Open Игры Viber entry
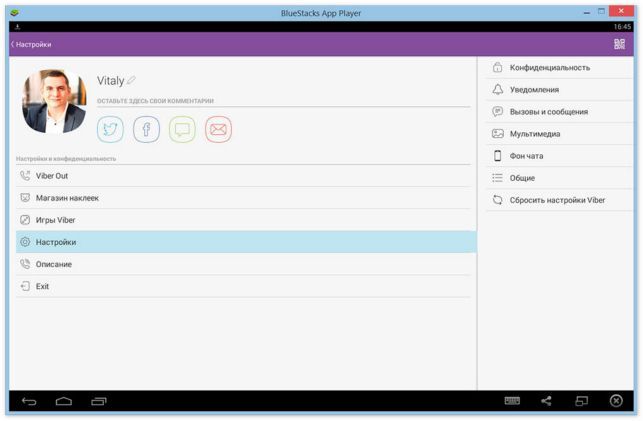The width and height of the screenshot is (643, 421). [244, 220]
